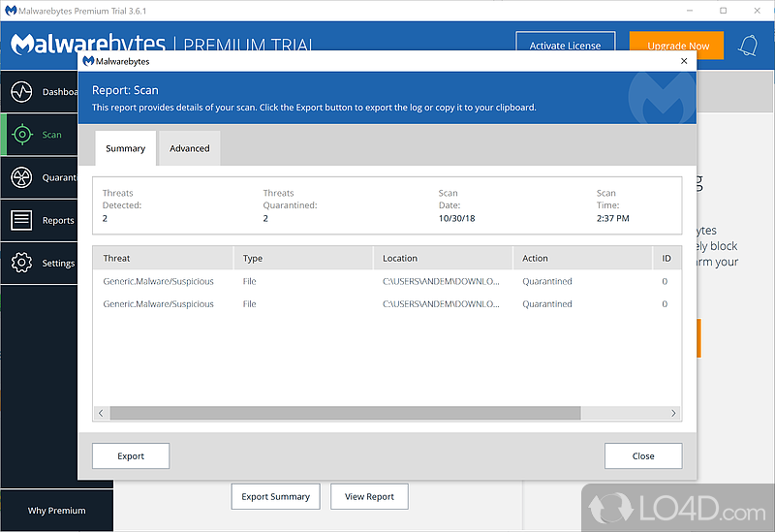Click the orange Upgrade Now button
Image resolution: width=775 pixels, height=532 pixels.
tap(676, 46)
